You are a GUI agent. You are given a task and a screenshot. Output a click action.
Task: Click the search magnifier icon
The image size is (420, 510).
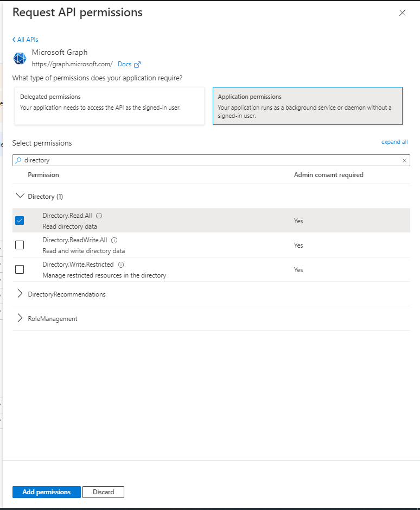click(x=18, y=160)
